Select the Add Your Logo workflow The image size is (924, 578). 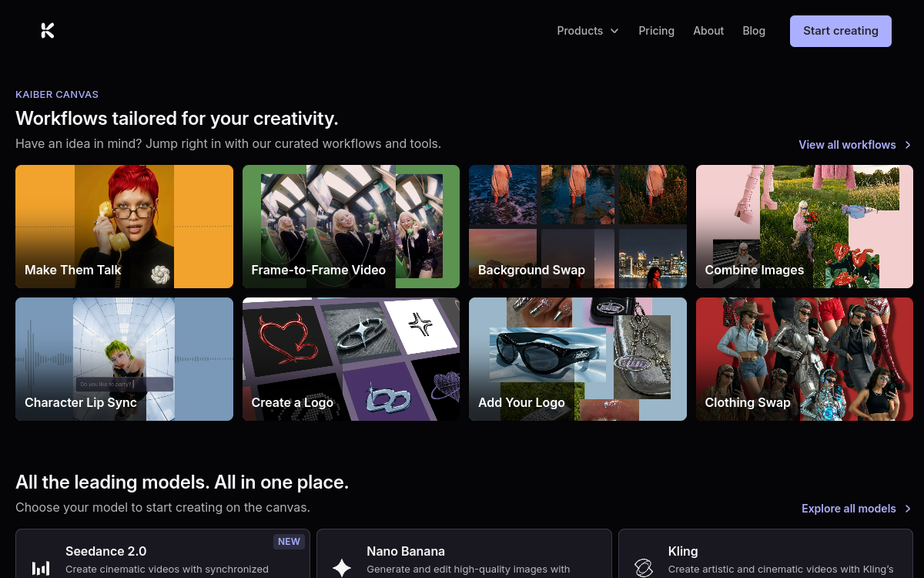coord(577,359)
